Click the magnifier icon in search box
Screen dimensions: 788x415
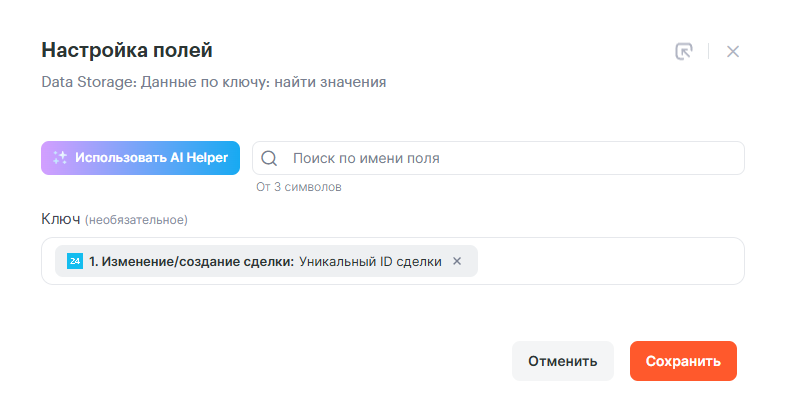pyautogui.click(x=269, y=158)
